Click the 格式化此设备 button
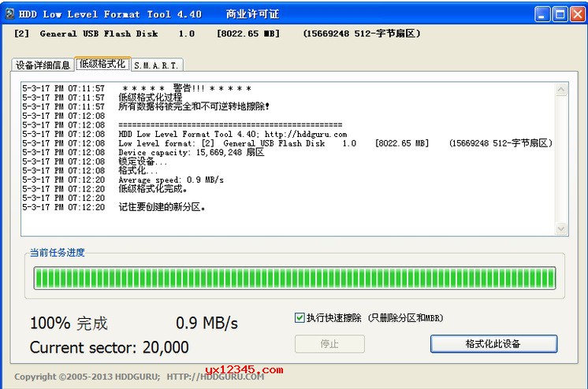Image resolution: width=588 pixels, height=389 pixels. (493, 343)
